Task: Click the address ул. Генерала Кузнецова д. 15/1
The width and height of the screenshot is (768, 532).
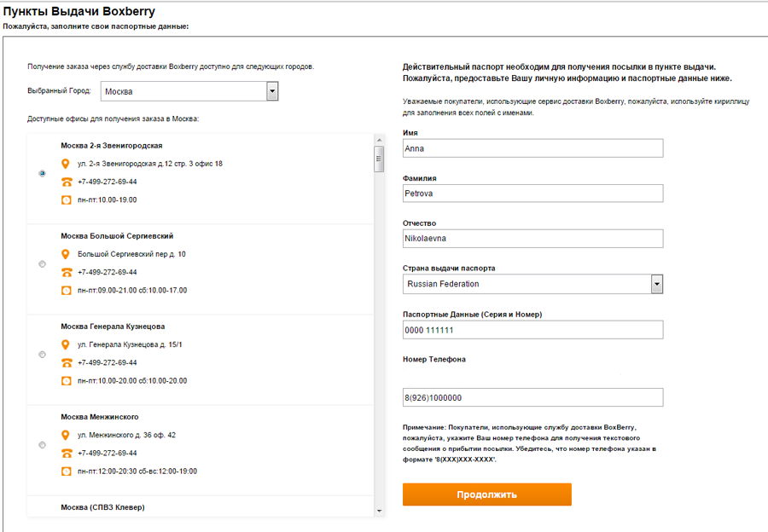Action: [130, 344]
